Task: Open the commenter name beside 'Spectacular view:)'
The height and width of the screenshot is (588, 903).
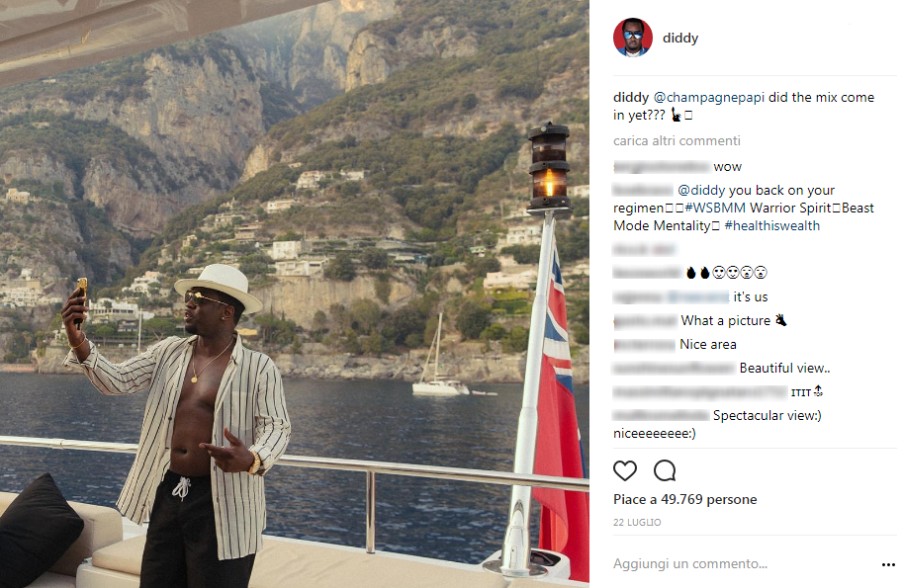Action: [x=661, y=415]
